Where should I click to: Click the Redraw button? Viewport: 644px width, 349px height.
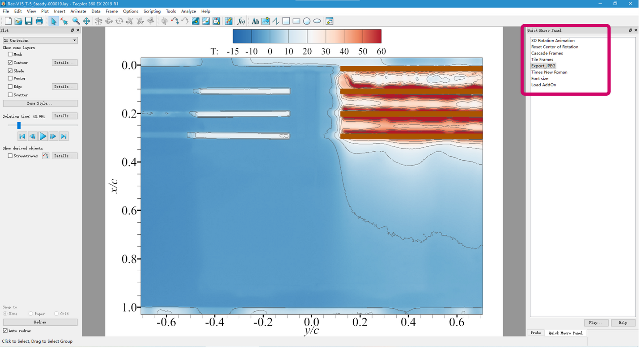(x=40, y=322)
